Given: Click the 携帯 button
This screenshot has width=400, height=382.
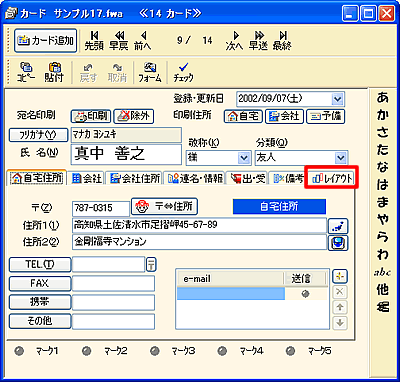Looking at the screenshot, I should [40, 302].
